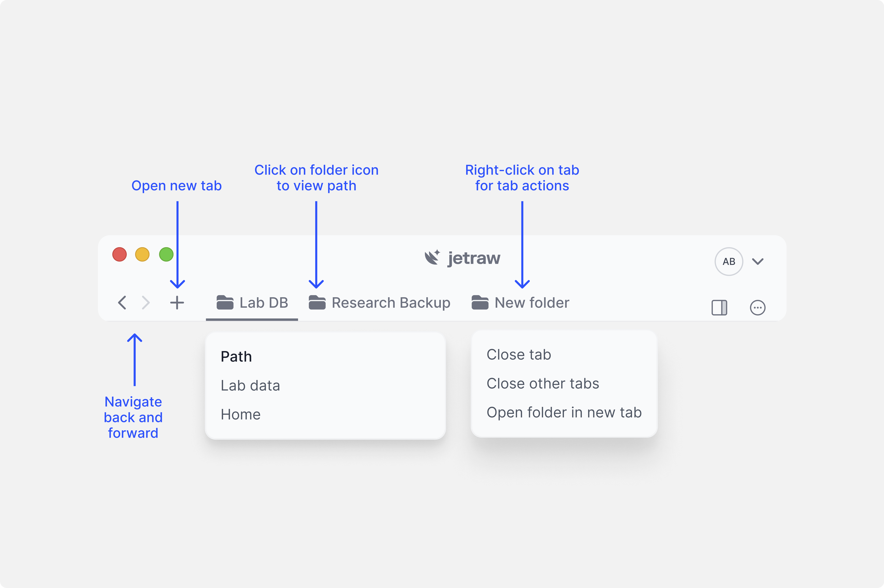The width and height of the screenshot is (884, 588).
Task: Click the back navigation arrow
Action: click(122, 302)
